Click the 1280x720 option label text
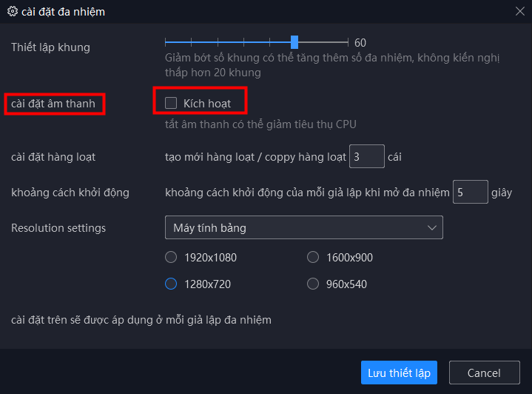This screenshot has height=394, width=532. click(x=208, y=284)
